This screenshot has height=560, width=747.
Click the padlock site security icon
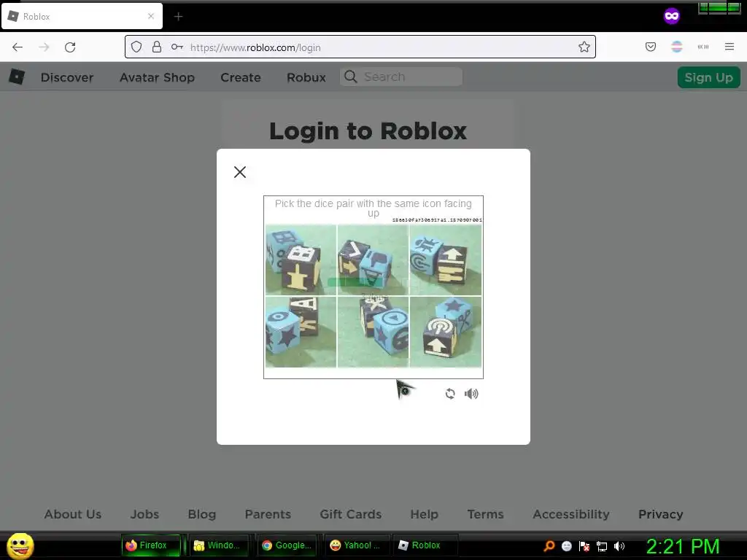pos(157,47)
